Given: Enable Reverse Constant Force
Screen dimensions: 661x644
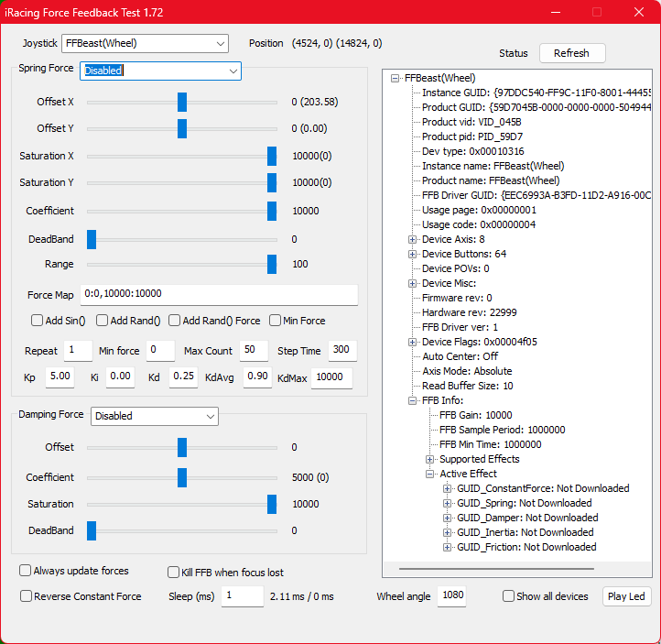Looking at the screenshot, I should 27,596.
